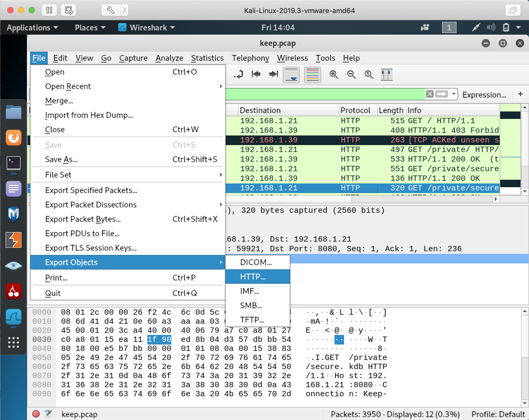Toggle packet colorization toolbar icon
Image resolution: width=529 pixels, height=420 pixels.
point(313,75)
